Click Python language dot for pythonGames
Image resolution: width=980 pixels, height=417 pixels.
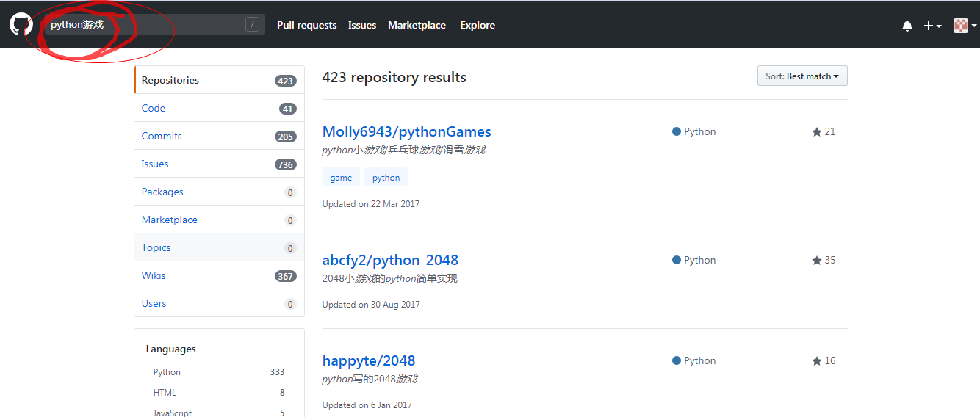tap(677, 131)
